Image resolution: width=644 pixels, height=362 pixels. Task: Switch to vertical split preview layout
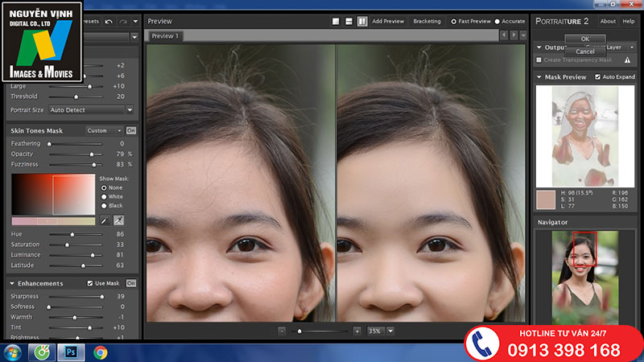361,22
